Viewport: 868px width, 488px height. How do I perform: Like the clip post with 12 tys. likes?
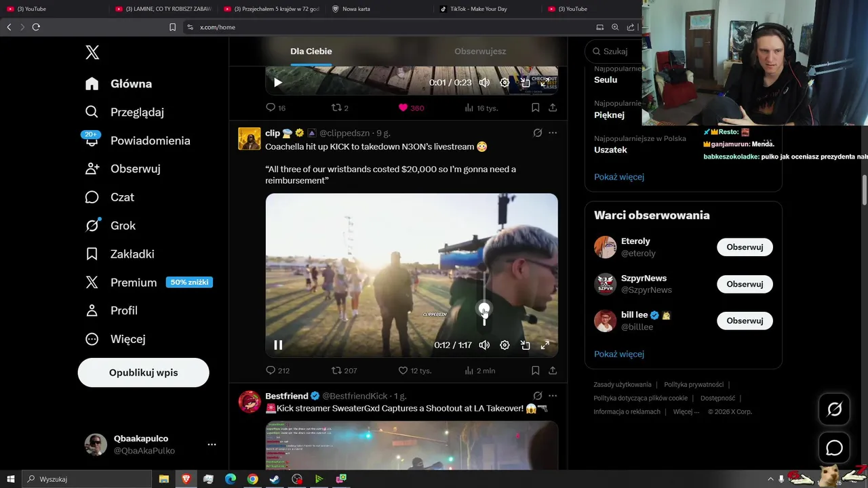coord(414,370)
